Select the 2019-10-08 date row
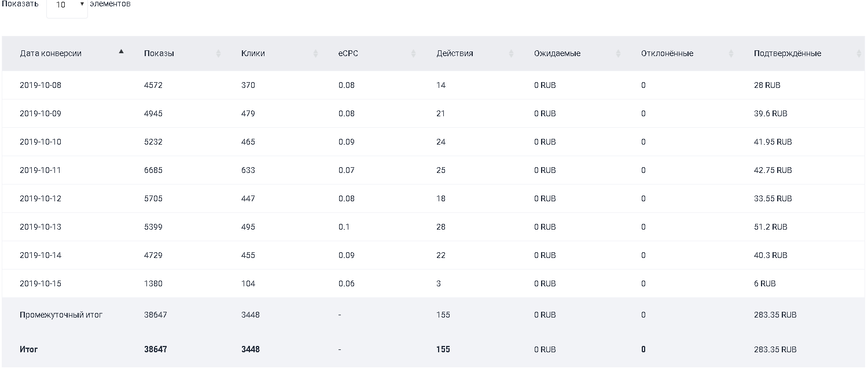868x376 pixels. click(x=41, y=85)
